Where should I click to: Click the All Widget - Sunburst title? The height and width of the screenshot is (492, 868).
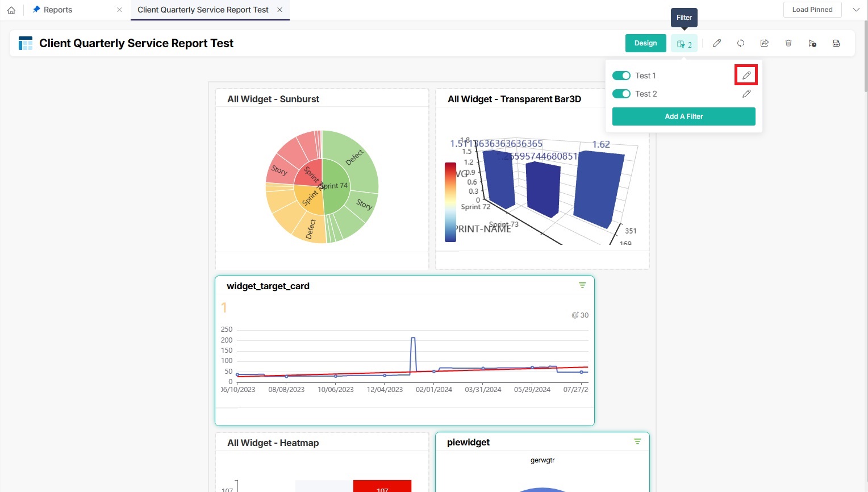273,99
